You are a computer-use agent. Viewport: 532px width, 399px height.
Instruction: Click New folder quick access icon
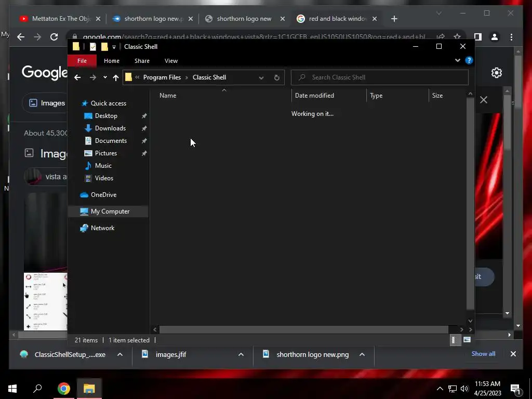[x=104, y=47]
